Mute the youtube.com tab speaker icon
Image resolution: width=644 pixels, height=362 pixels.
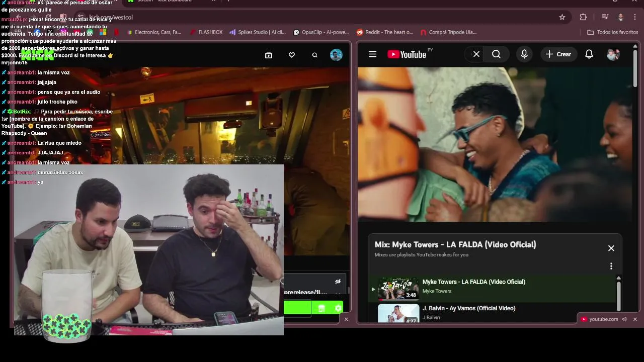(x=624, y=319)
